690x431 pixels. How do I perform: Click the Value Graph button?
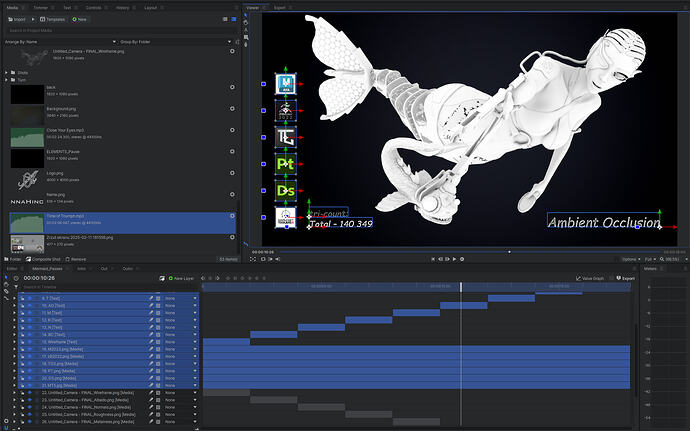click(x=592, y=278)
